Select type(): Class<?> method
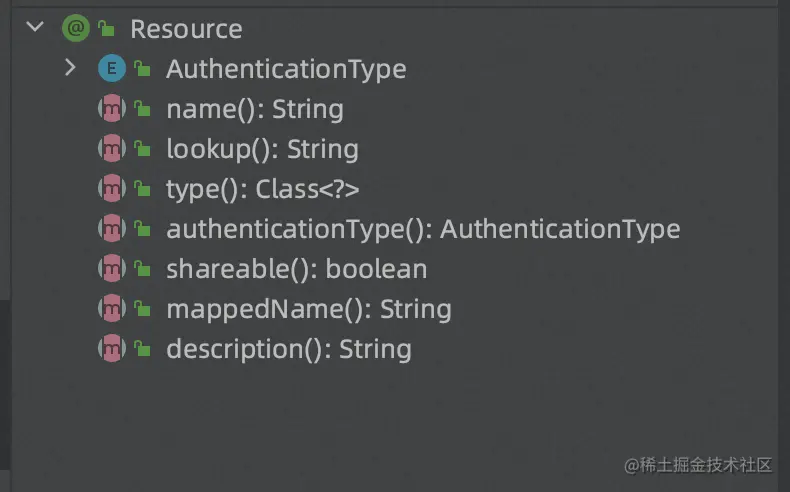The width and height of the screenshot is (790, 492). point(262,189)
